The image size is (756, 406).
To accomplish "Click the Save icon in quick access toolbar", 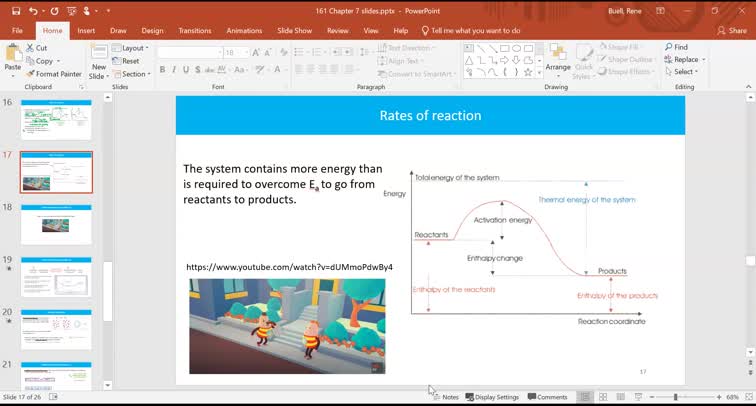I will 13,11.
